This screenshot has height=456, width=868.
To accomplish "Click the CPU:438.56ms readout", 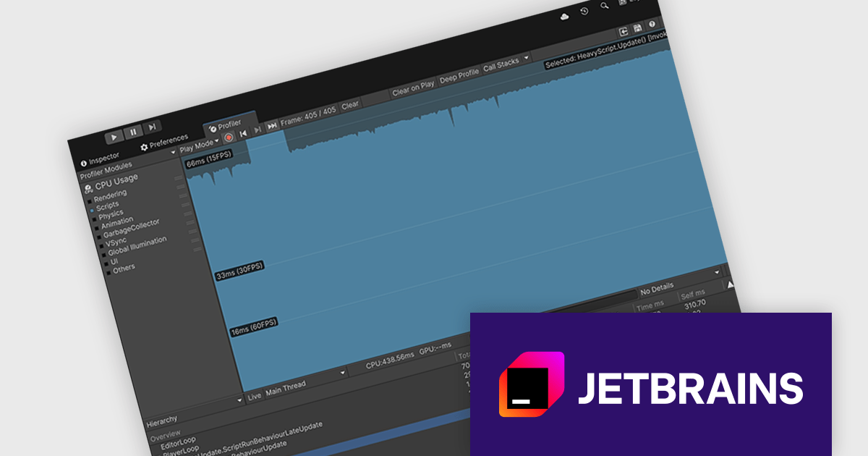I will tap(390, 360).
